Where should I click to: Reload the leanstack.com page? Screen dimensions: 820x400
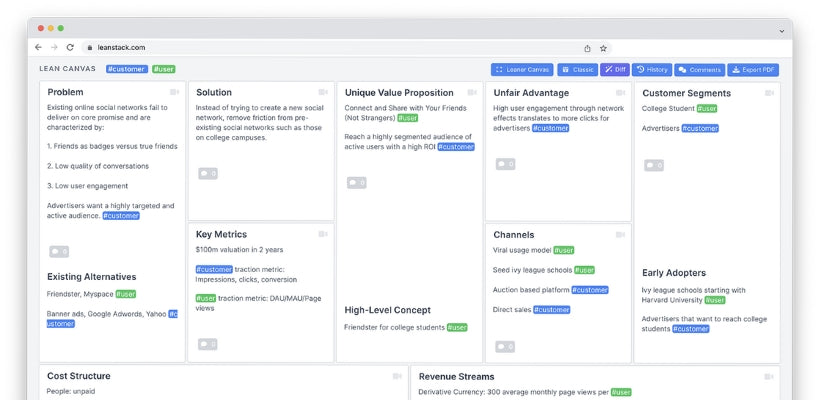tap(70, 47)
